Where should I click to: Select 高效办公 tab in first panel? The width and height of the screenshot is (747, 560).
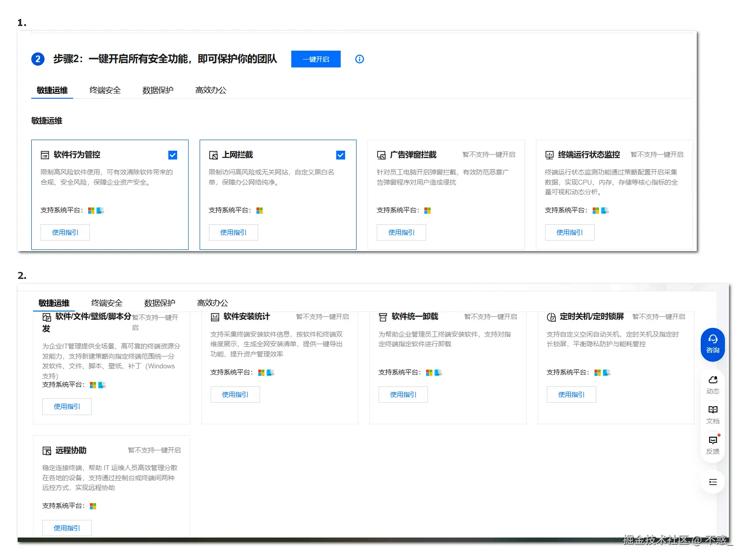(x=211, y=90)
